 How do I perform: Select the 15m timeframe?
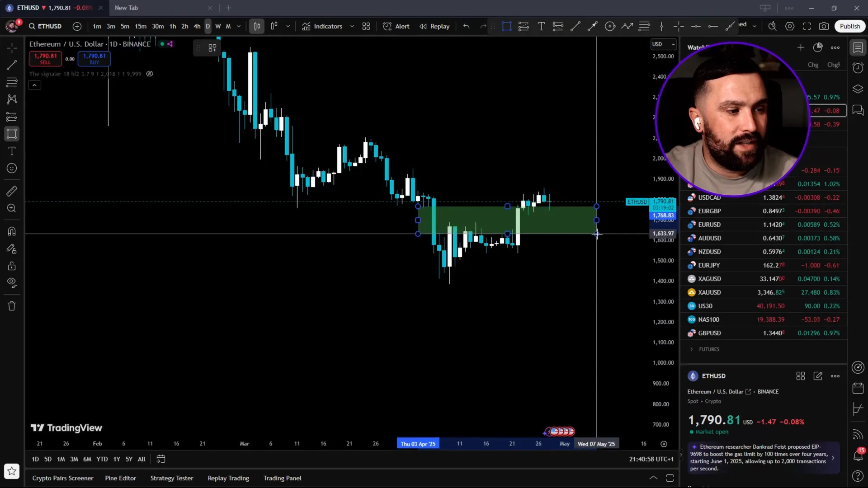point(141,26)
